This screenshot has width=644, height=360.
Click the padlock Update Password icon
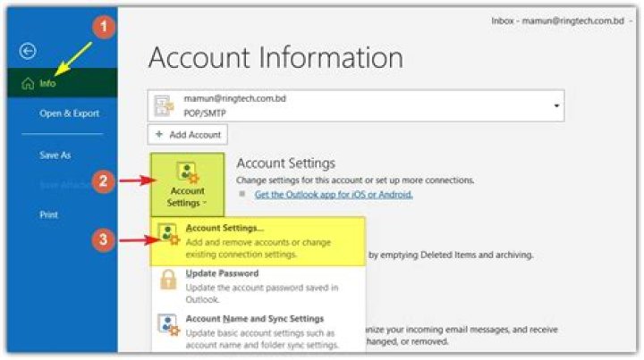pyautogui.click(x=168, y=280)
